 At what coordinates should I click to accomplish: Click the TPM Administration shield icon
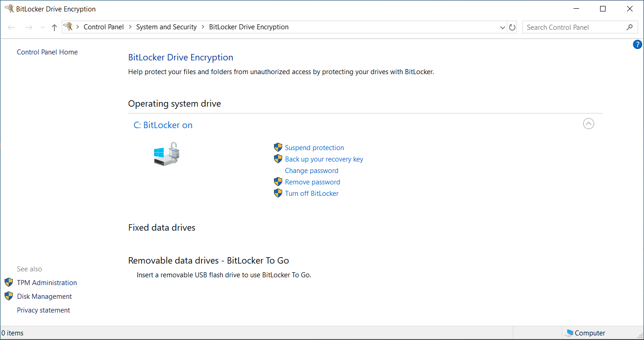[x=9, y=282]
